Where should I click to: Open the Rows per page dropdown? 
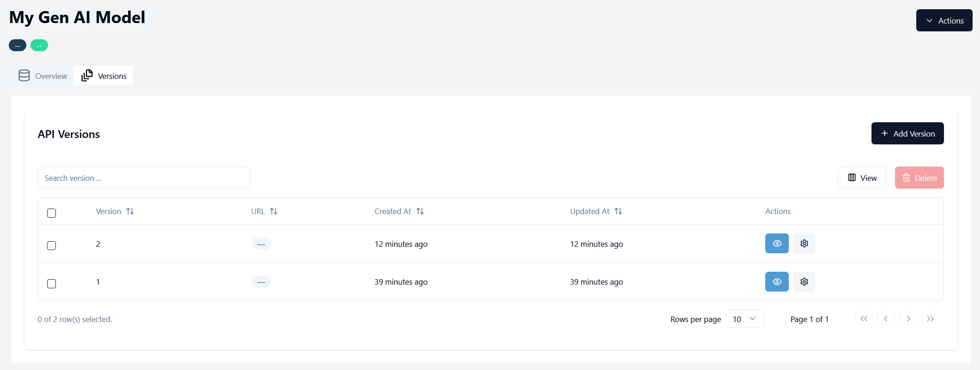point(744,319)
